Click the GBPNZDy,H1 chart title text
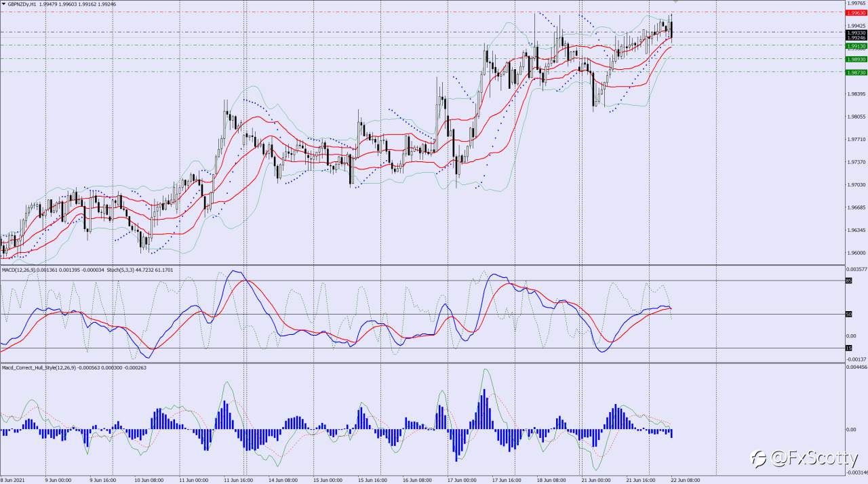This screenshot has width=868, height=484. point(22,3)
